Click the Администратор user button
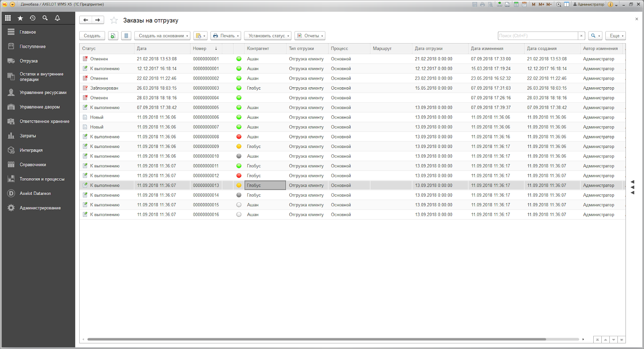Image resolution: width=644 pixels, height=349 pixels. click(588, 4)
